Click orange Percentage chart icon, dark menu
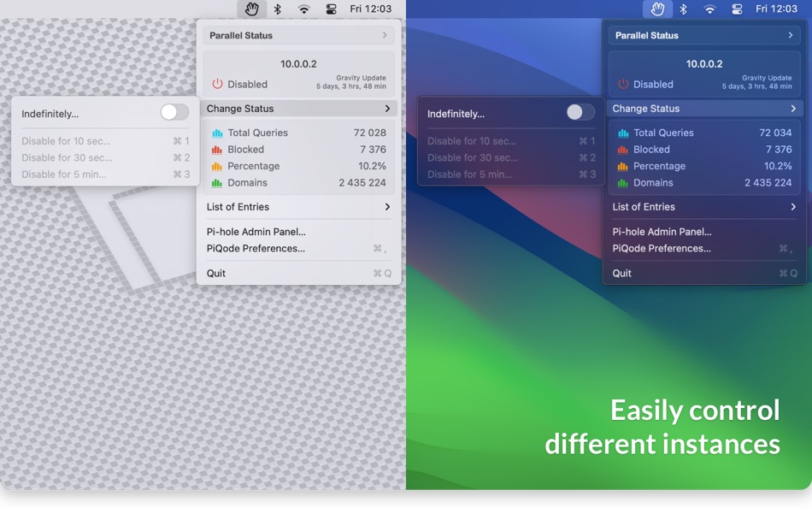 click(623, 167)
